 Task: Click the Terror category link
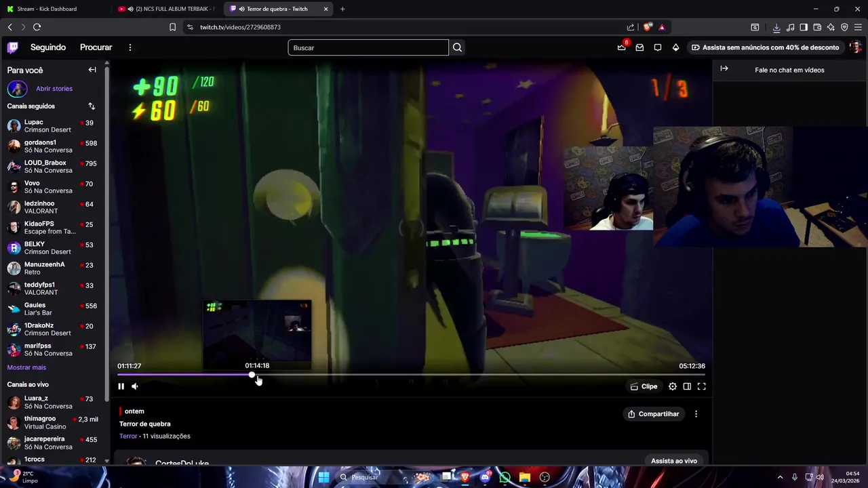click(128, 436)
